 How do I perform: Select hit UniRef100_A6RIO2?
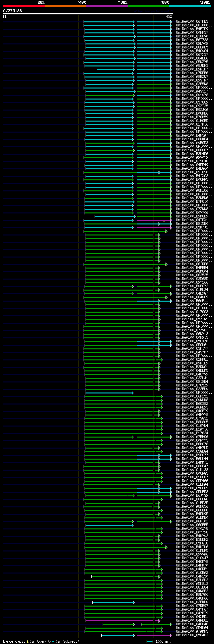point(192,521)
